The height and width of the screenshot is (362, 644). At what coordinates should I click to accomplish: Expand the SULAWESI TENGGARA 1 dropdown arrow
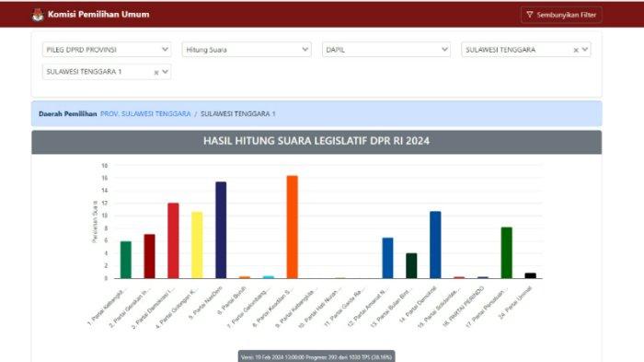[x=165, y=72]
